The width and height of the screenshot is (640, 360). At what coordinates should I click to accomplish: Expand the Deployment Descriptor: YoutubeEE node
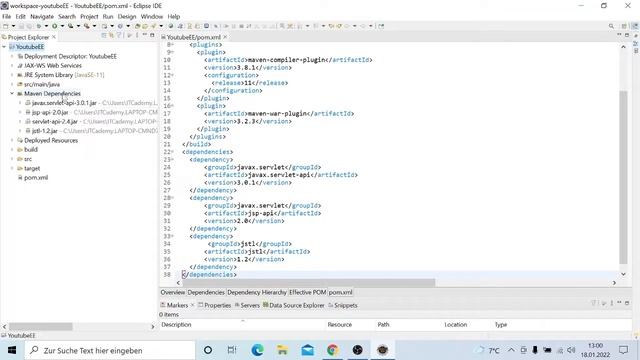click(12, 56)
